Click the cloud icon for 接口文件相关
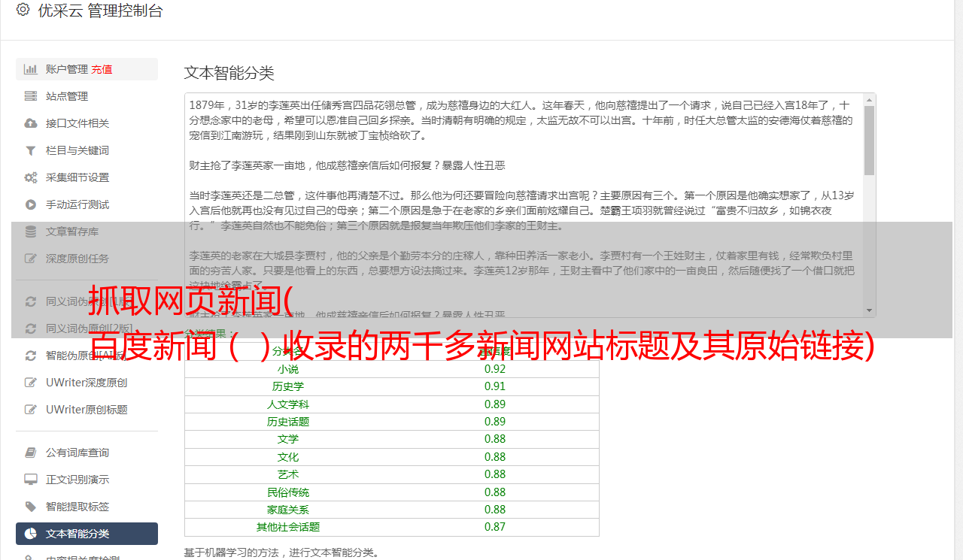Viewport: 963px width, 560px height. click(31, 123)
